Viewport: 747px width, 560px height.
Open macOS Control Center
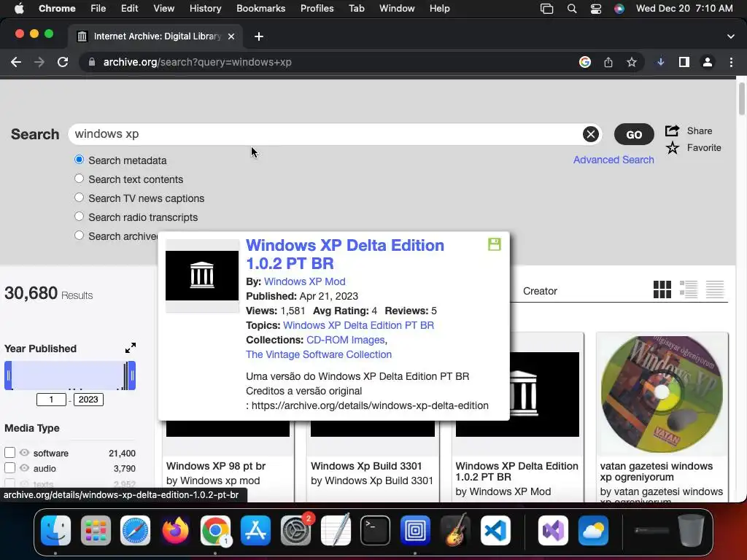click(x=595, y=8)
